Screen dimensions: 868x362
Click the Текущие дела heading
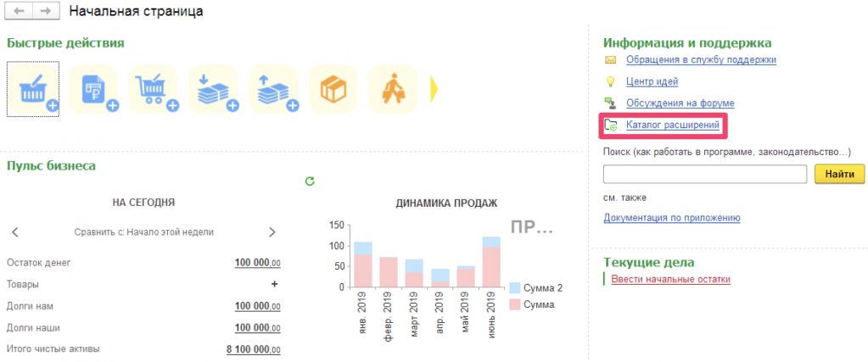click(649, 262)
